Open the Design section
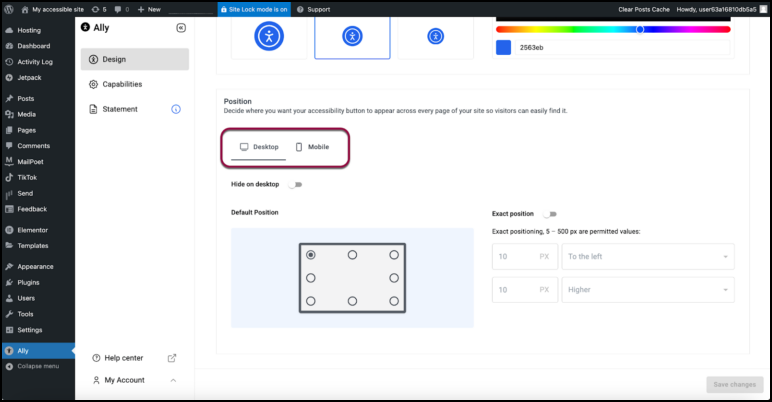The width and height of the screenshot is (772, 402). 134,59
